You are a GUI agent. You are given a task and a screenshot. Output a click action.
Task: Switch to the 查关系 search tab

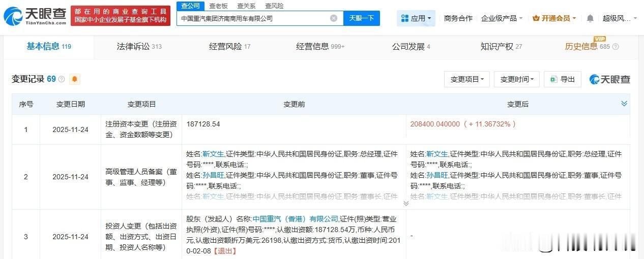coord(246,6)
